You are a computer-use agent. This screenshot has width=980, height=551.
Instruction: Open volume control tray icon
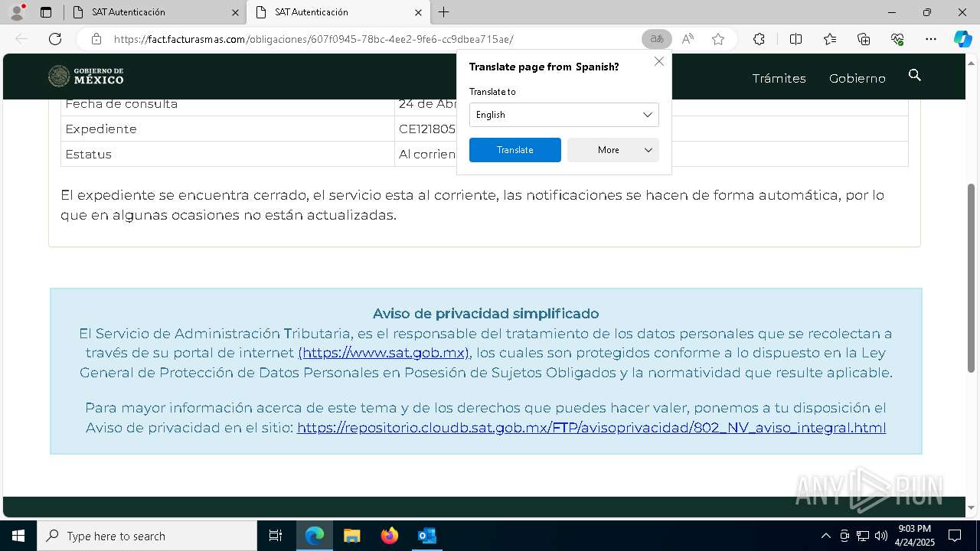pyautogui.click(x=881, y=536)
